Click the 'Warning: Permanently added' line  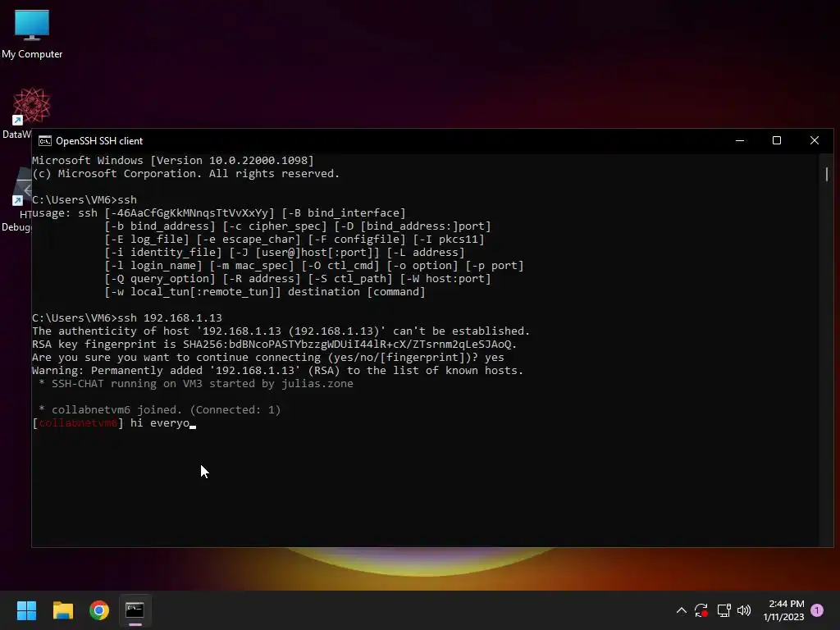[277, 370]
